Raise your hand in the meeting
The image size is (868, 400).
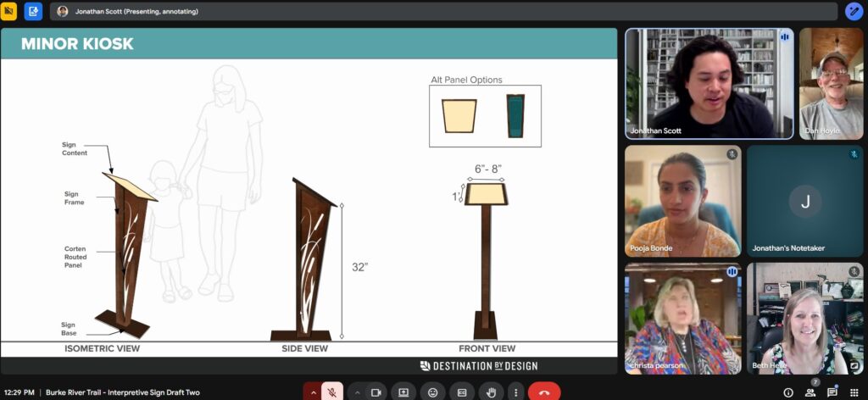coord(491,392)
